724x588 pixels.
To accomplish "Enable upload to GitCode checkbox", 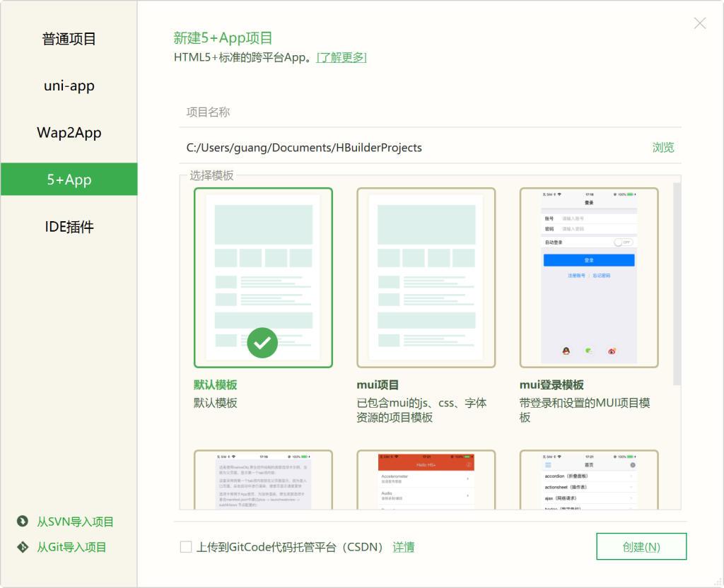I will pyautogui.click(x=186, y=547).
